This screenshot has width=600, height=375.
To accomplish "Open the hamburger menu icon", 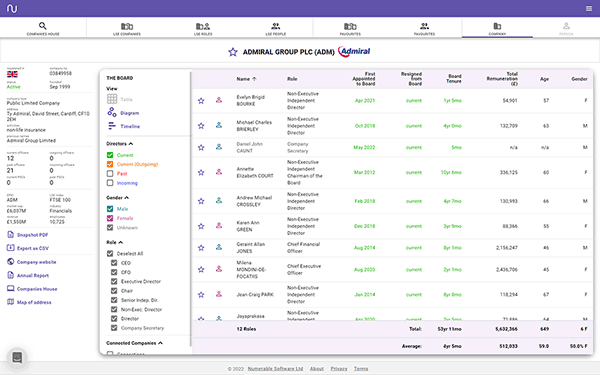I will tap(589, 8).
